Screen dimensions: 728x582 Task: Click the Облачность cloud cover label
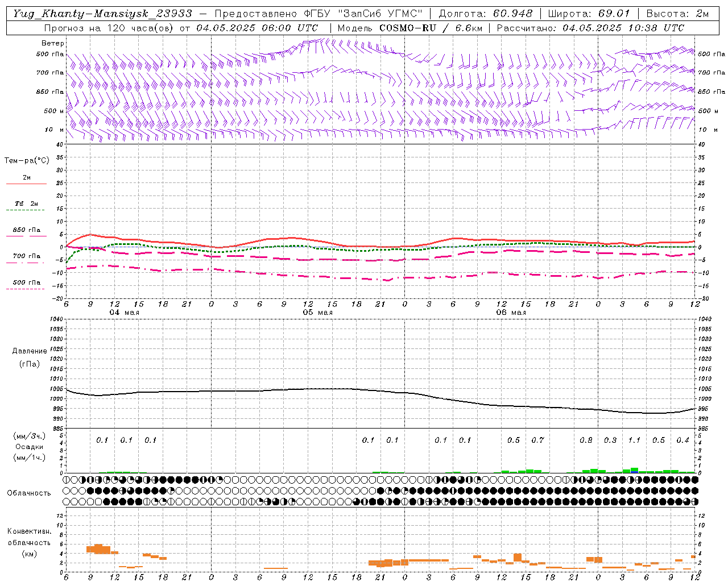click(x=29, y=493)
